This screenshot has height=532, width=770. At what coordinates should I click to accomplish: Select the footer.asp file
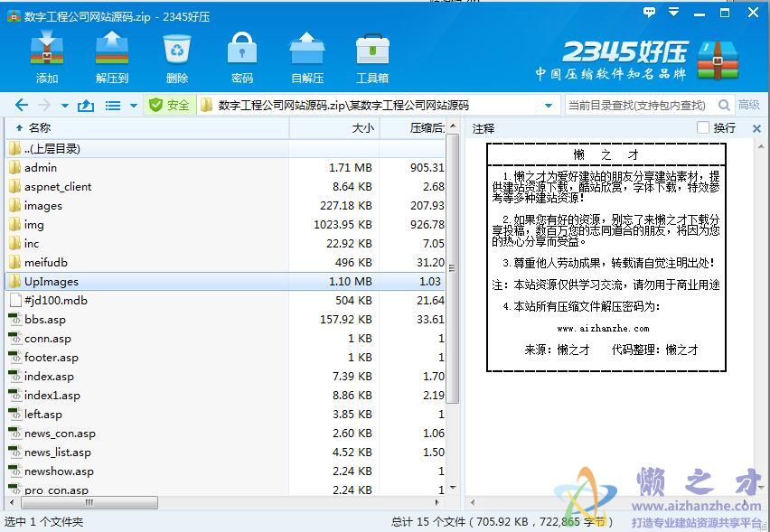[x=226, y=358]
